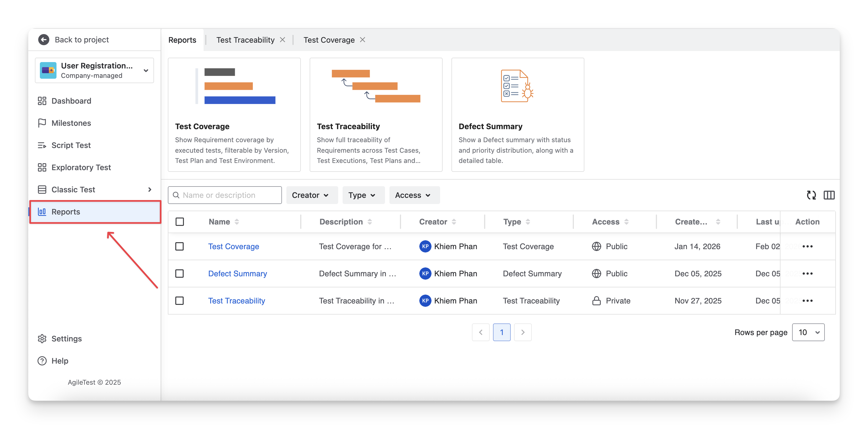Image resolution: width=868 pixels, height=429 pixels.
Task: Click the Back to project arrow icon
Action: click(43, 39)
